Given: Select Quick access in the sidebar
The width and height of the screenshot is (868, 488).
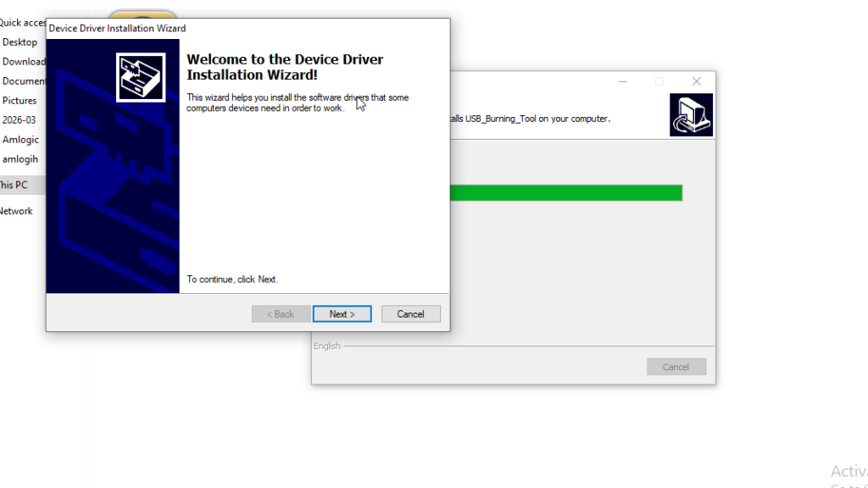Looking at the screenshot, I should (x=22, y=23).
